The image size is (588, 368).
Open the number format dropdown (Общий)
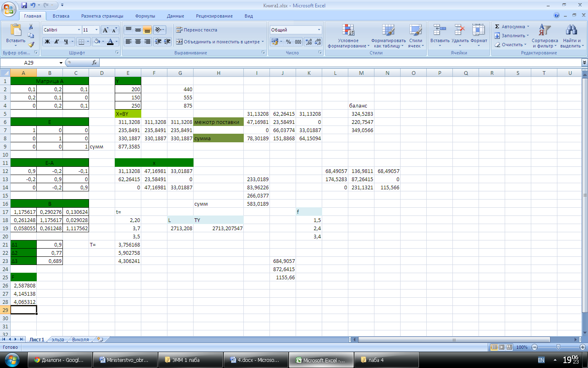pos(319,30)
